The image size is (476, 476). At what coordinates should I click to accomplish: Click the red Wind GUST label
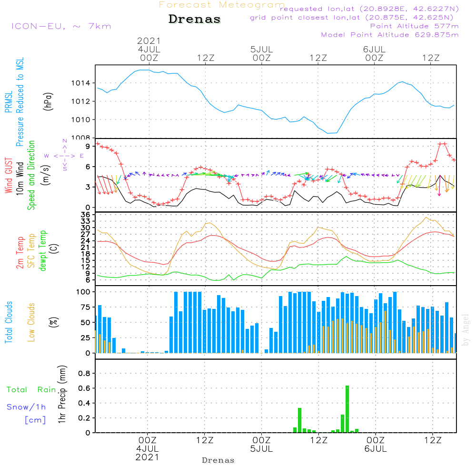point(8,176)
